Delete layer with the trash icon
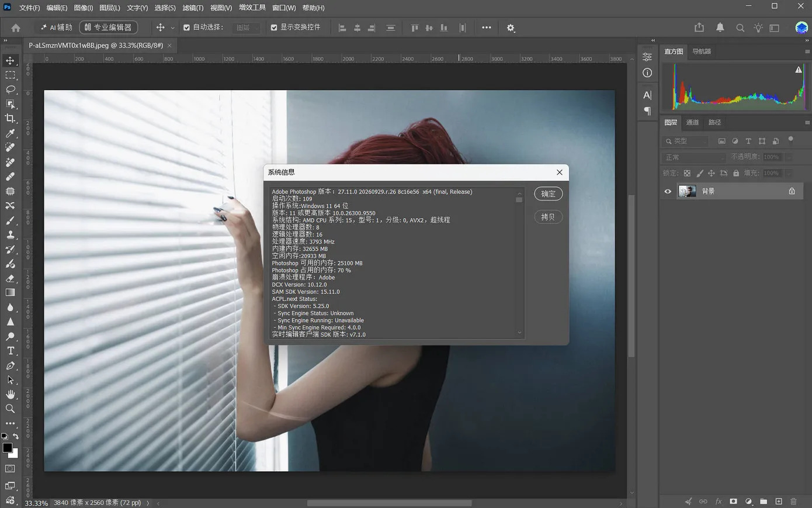The width and height of the screenshot is (812, 508). (793, 502)
